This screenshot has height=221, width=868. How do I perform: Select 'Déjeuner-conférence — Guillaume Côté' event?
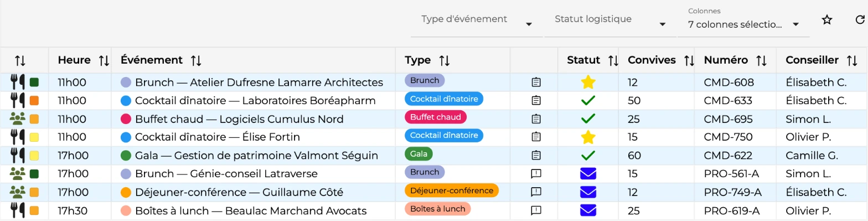coord(239,192)
